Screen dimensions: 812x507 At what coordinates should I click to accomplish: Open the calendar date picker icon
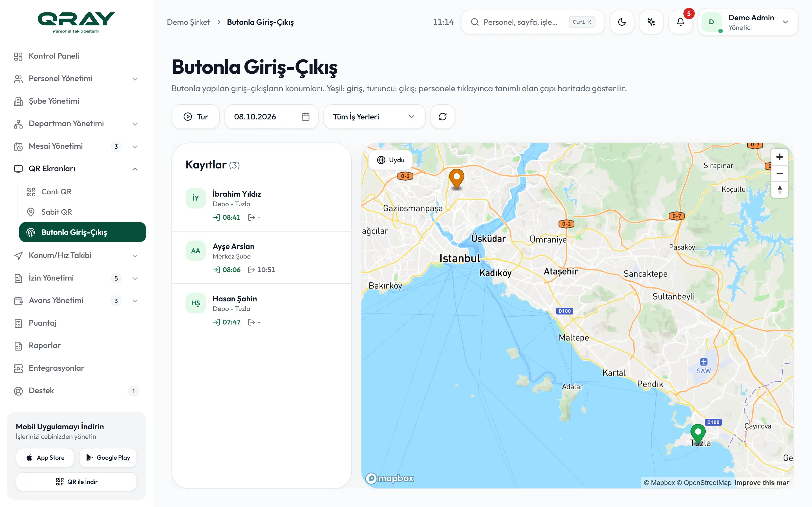[x=305, y=117]
